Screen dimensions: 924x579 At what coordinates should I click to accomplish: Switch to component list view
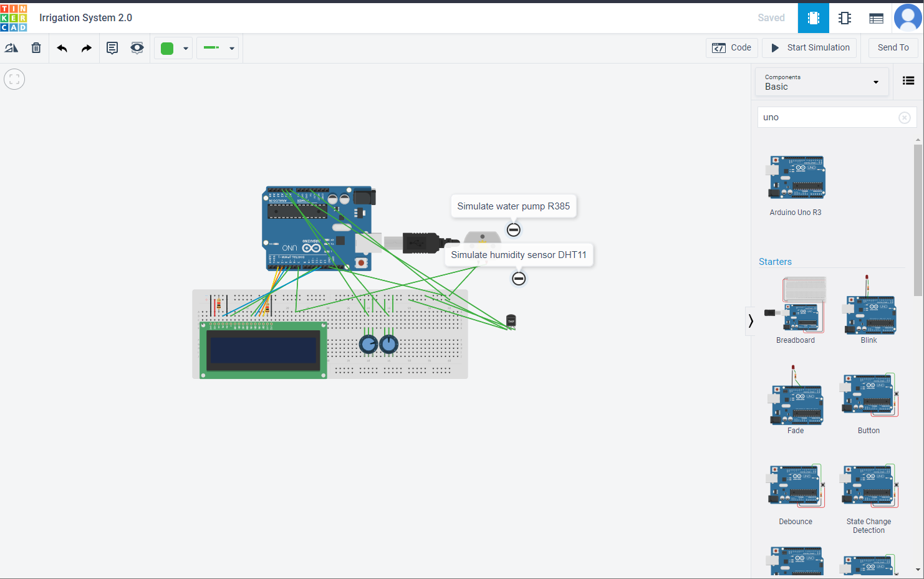tap(876, 18)
